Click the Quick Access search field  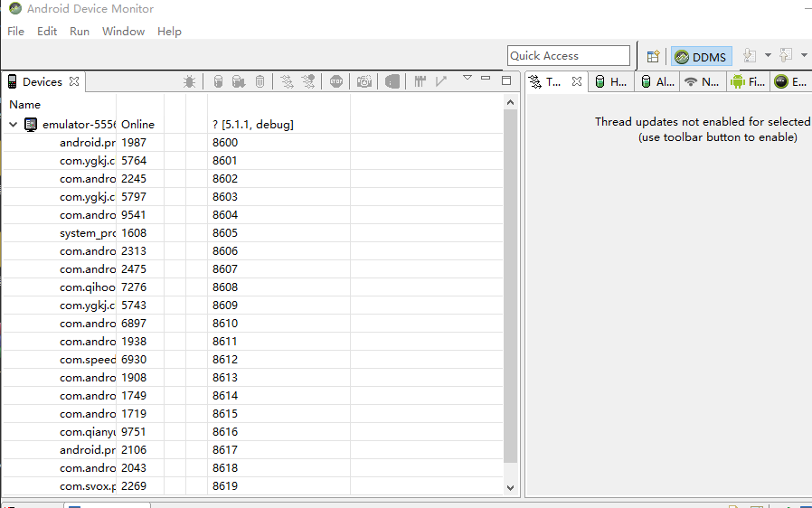(568, 56)
